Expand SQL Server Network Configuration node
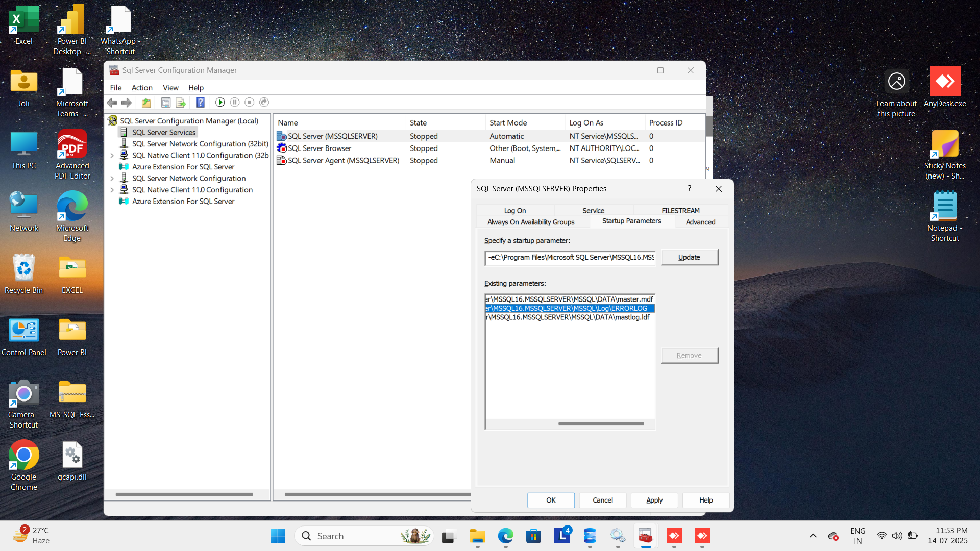This screenshot has height=551, width=980. [112, 179]
